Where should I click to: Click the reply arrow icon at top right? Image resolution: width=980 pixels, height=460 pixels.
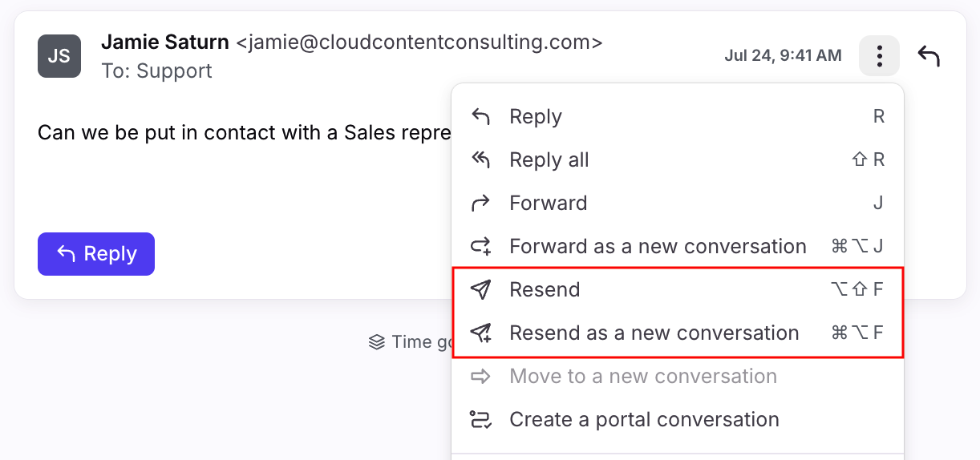[929, 56]
